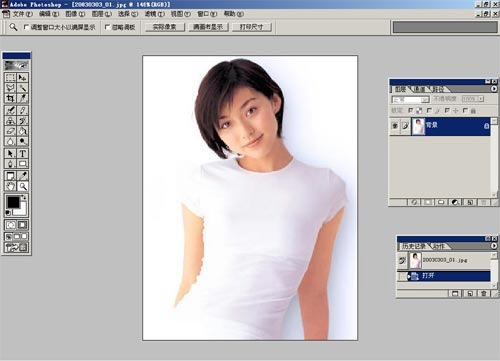This screenshot has height=361, width=500.
Task: Enable the resize windows to fit checkbox
Action: [x=27, y=27]
